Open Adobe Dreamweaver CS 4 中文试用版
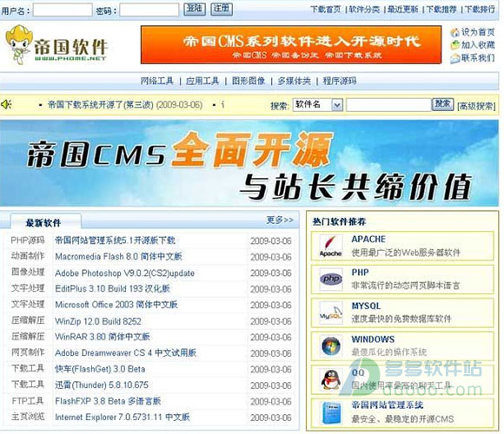The image size is (504, 434). (x=126, y=352)
